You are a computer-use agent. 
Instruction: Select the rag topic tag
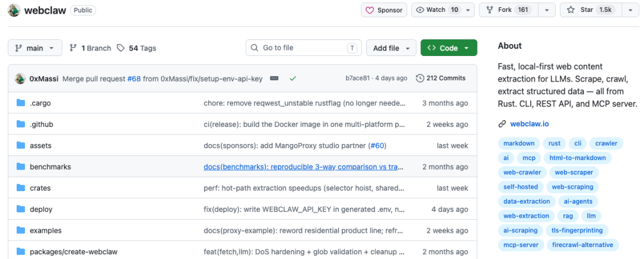click(568, 216)
